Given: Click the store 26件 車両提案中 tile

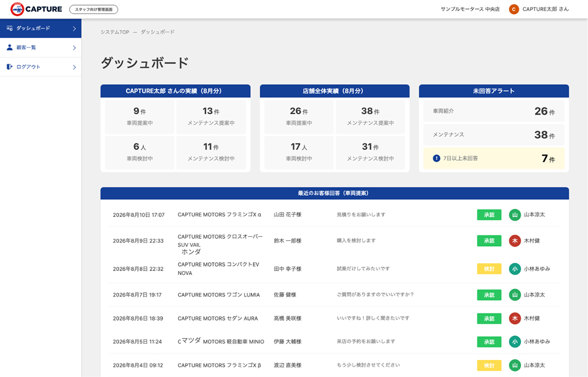Looking at the screenshot, I should [299, 117].
